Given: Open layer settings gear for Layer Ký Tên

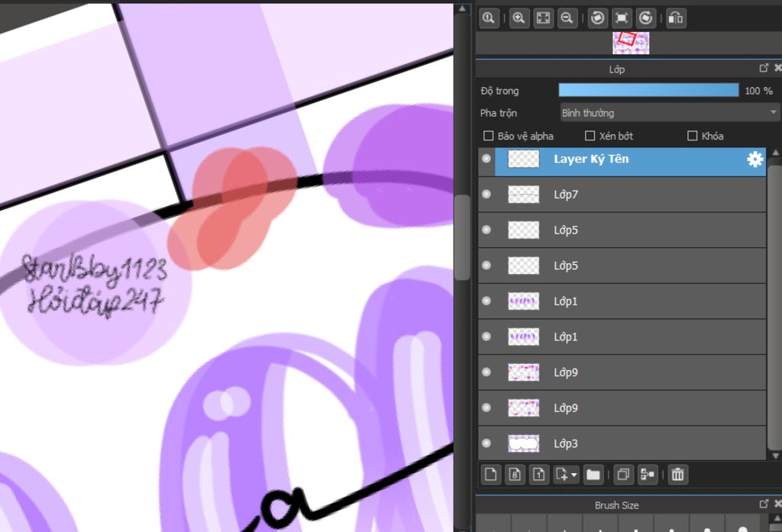Looking at the screenshot, I should (x=755, y=159).
